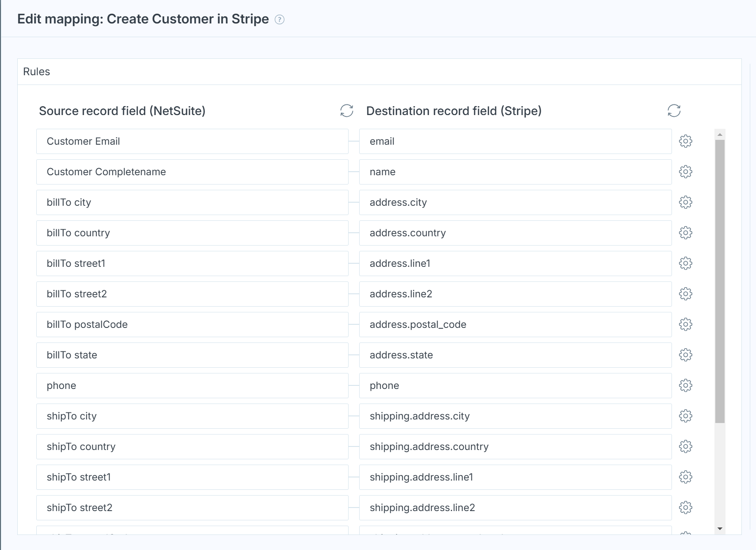The image size is (756, 550).
Task: Click gear icon beside phone destination
Action: coord(685,386)
